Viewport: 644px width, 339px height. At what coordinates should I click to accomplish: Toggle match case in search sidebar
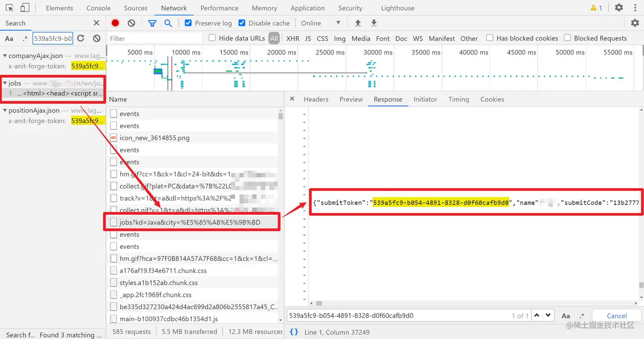point(9,38)
